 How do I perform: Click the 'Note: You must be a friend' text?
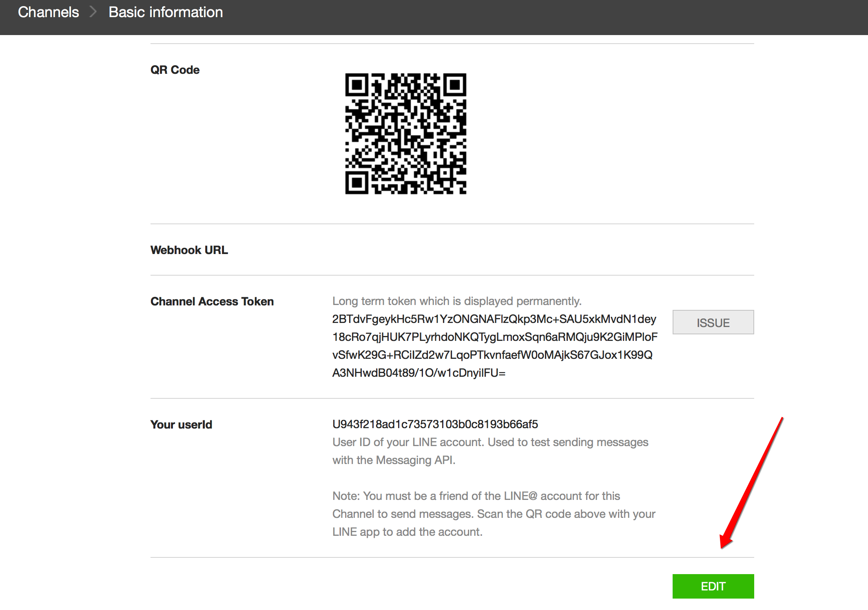[476, 496]
